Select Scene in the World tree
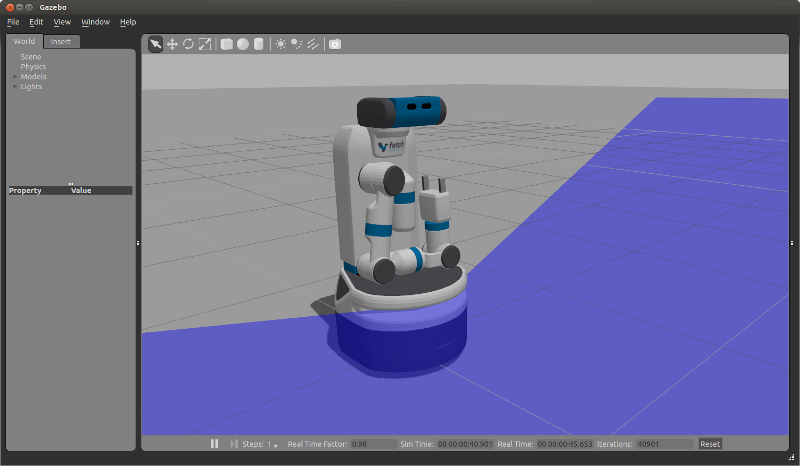Viewport: 800px width, 466px height. pyautogui.click(x=31, y=57)
